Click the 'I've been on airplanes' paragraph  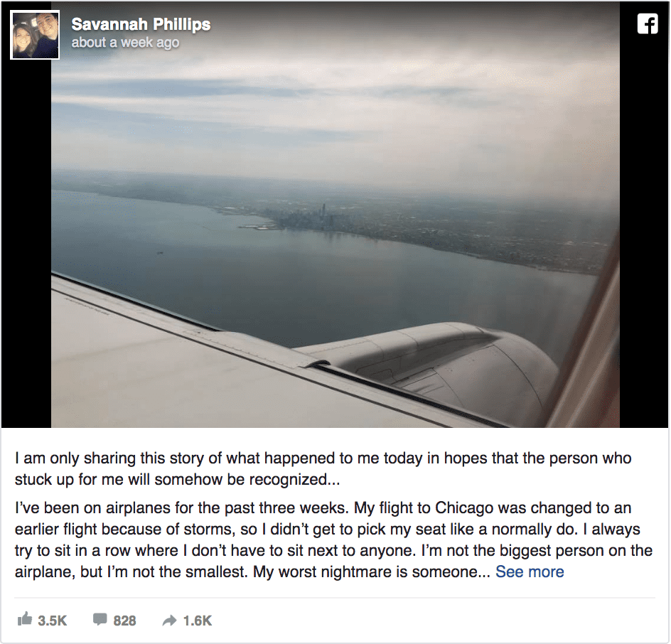[334, 540]
